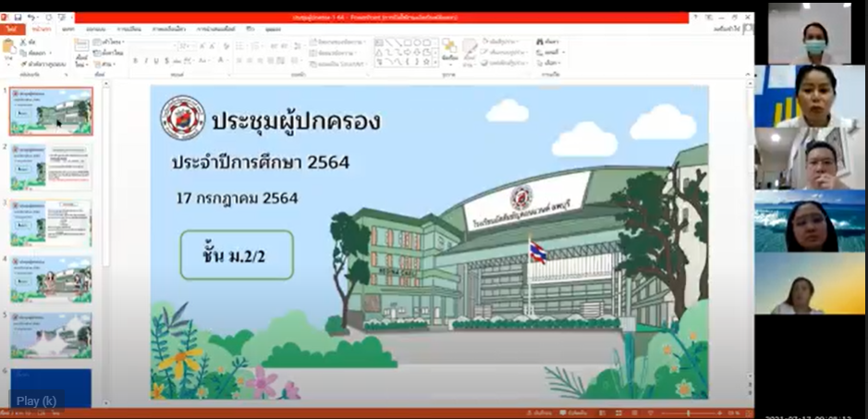Switch to Slide Sorter view in status bar
868x419 pixels.
618,413
